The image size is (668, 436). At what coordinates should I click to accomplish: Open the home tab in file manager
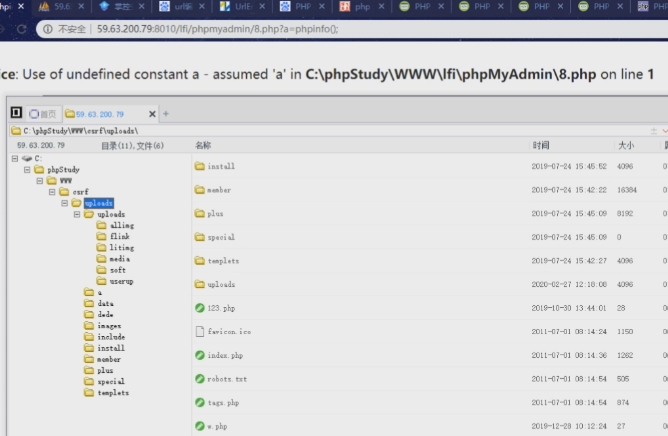point(43,114)
